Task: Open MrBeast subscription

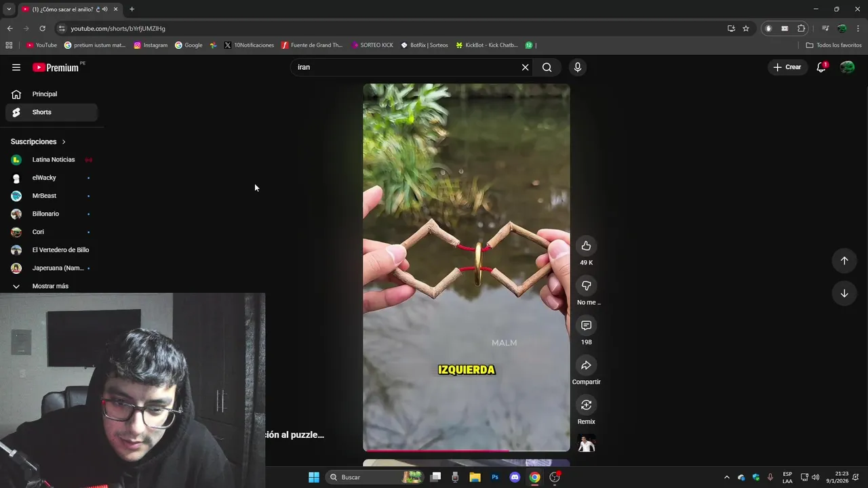Action: (x=52, y=196)
